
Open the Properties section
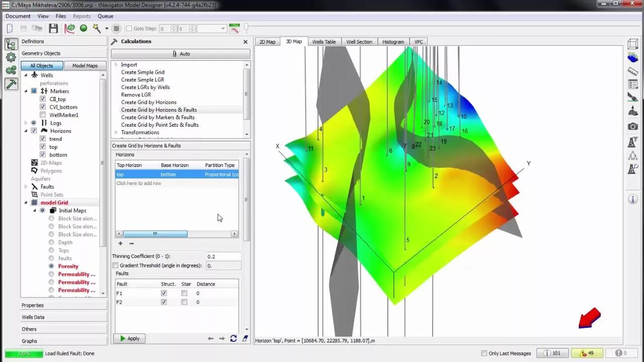coord(63,305)
